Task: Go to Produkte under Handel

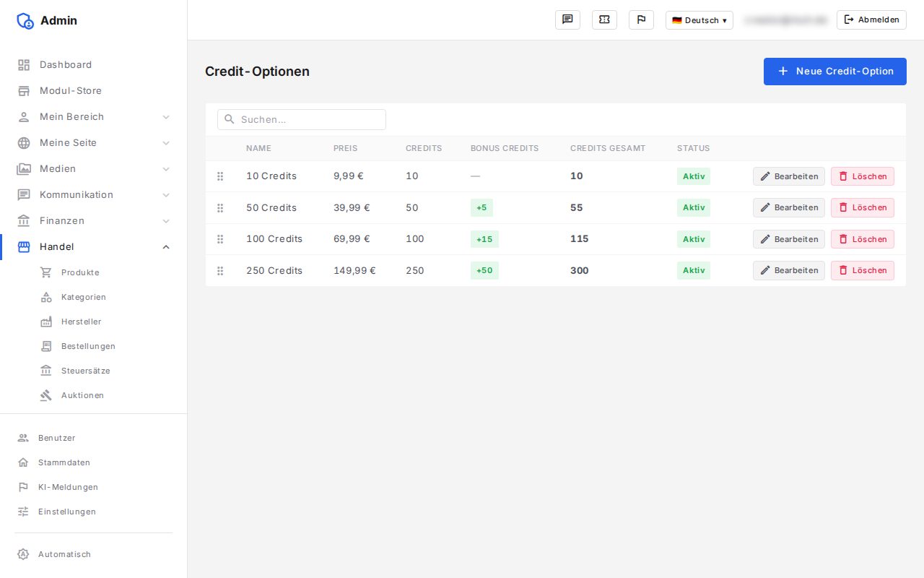Action: (93, 272)
